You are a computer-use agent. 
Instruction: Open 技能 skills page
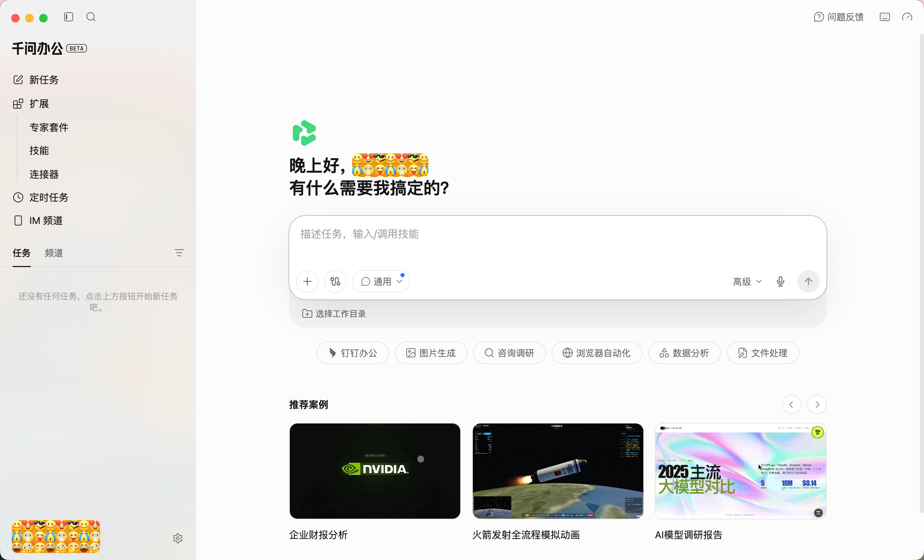(x=39, y=151)
